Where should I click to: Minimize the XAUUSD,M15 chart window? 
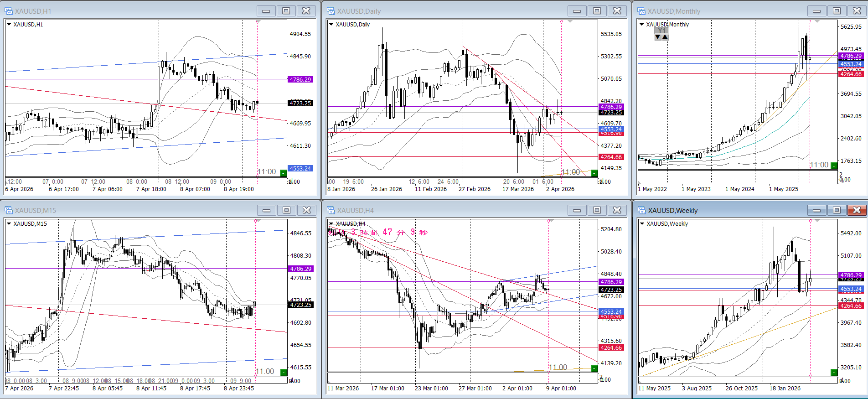(266, 210)
